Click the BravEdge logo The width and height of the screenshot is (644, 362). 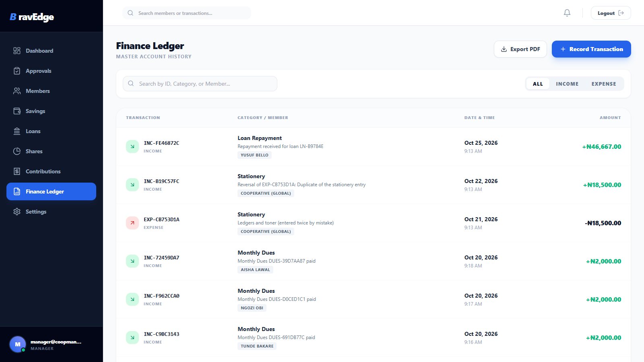coord(32,17)
